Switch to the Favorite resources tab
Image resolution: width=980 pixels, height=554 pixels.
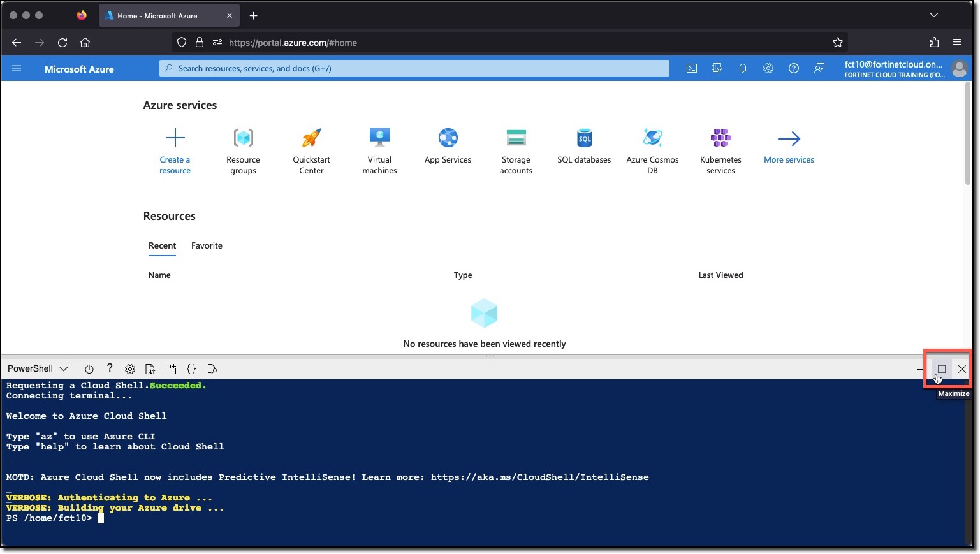(207, 245)
